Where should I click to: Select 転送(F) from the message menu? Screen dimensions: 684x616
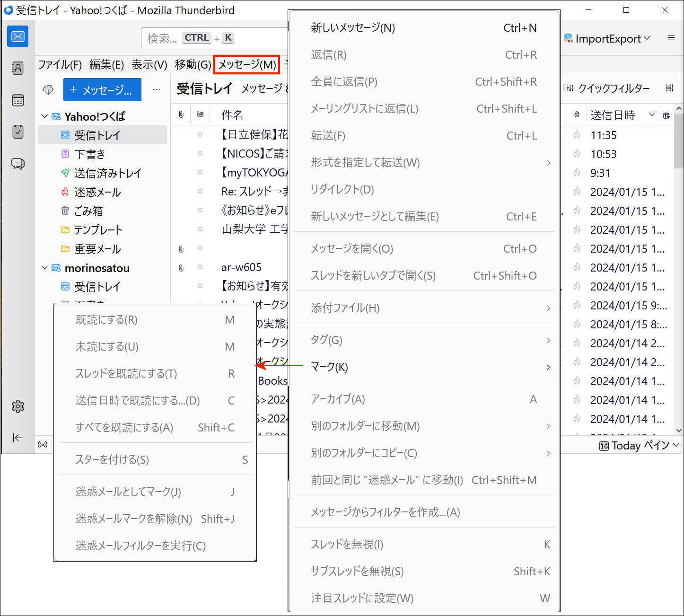click(x=328, y=136)
